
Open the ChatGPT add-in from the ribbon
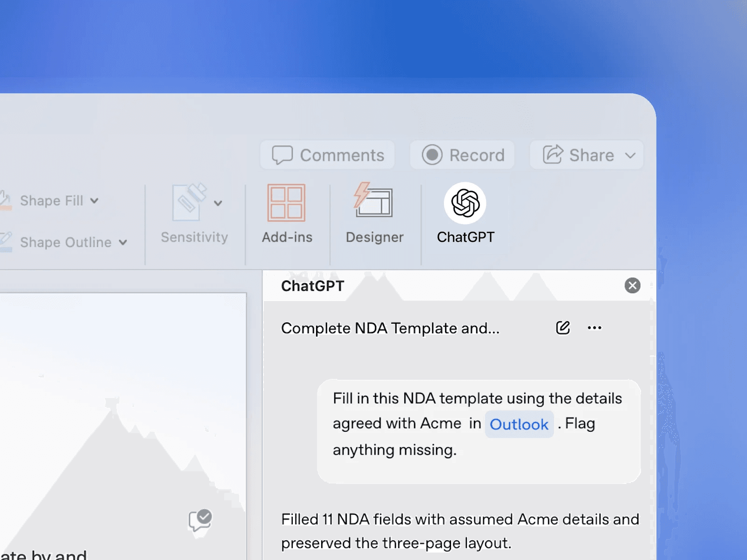click(465, 213)
